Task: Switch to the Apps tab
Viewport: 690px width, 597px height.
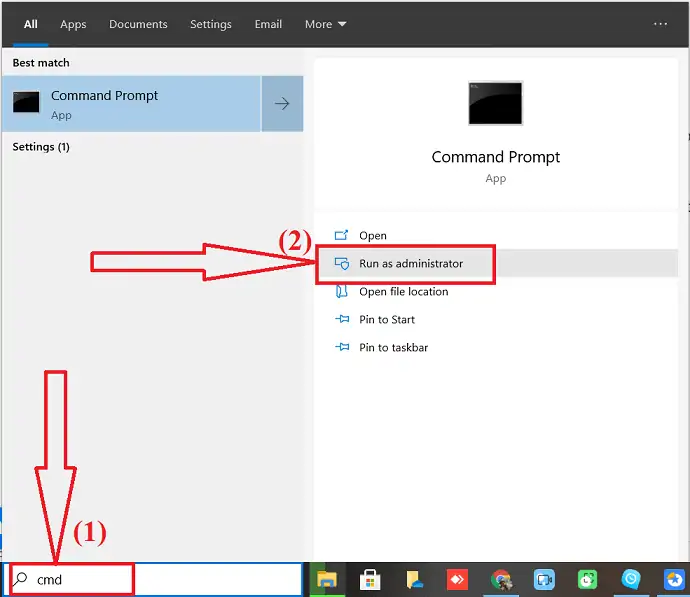Action: click(x=73, y=24)
